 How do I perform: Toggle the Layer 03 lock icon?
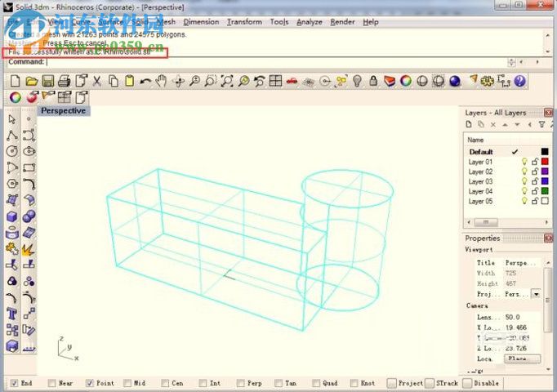pyautogui.click(x=535, y=181)
